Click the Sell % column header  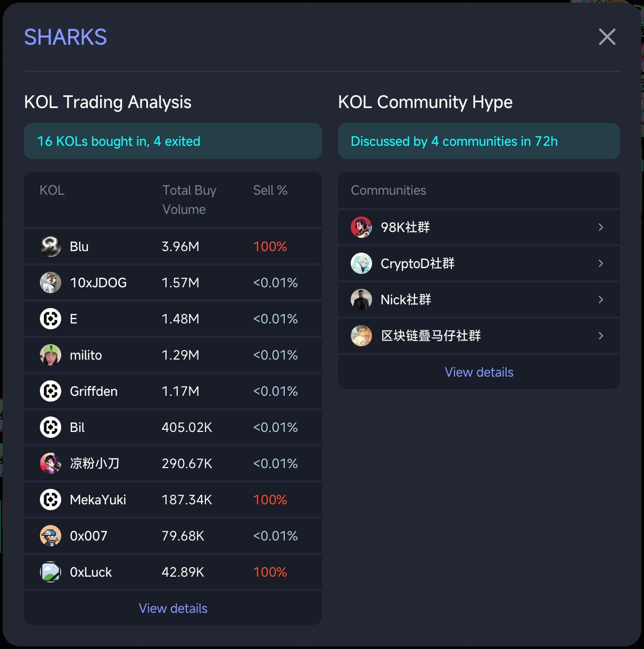(x=270, y=190)
